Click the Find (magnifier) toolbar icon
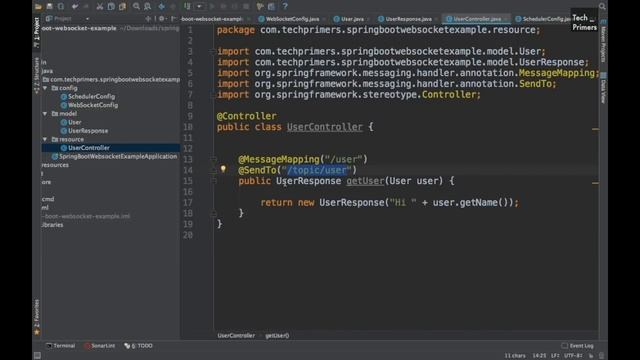This screenshot has height=360, width=640. click(136, 7)
